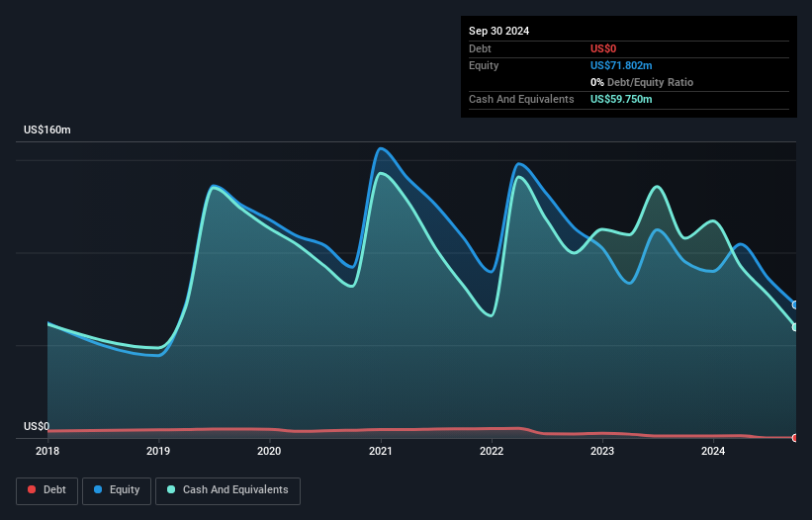Click the 2022 x-axis label
812x520 pixels.
click(492, 451)
